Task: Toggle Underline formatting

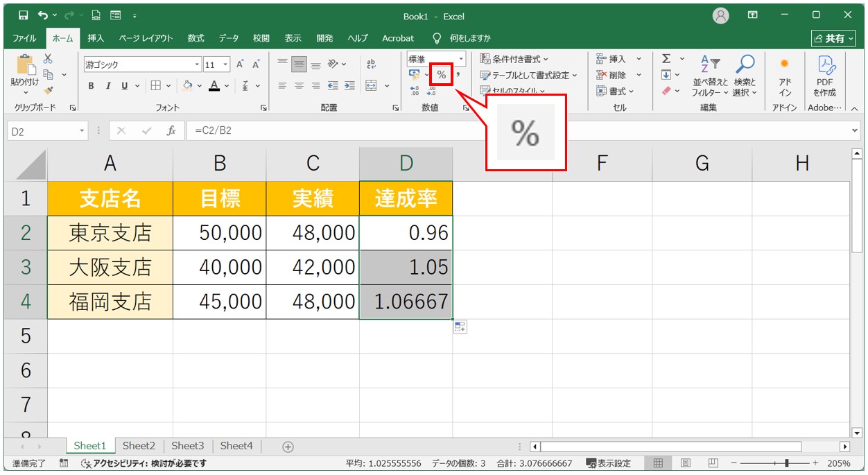Action: click(x=125, y=86)
